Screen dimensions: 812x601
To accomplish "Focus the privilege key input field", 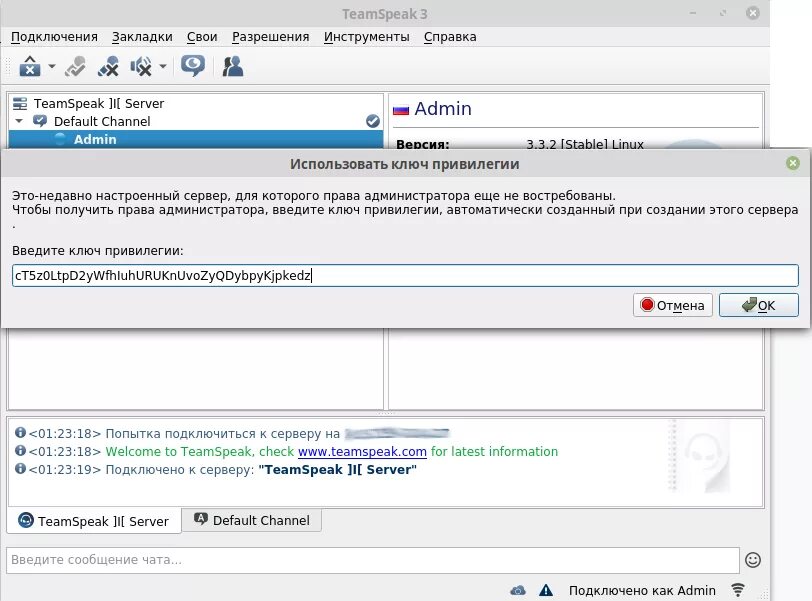I will pyautogui.click(x=405, y=275).
